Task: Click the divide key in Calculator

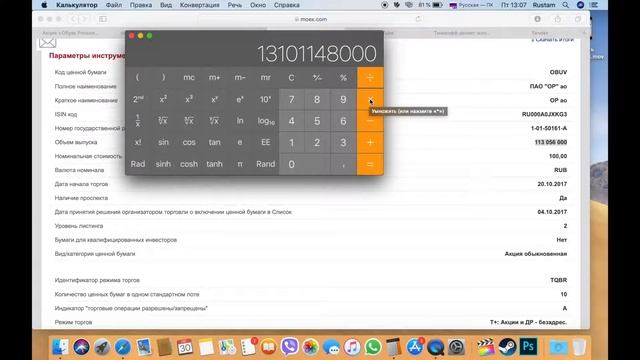Action: 370,78
